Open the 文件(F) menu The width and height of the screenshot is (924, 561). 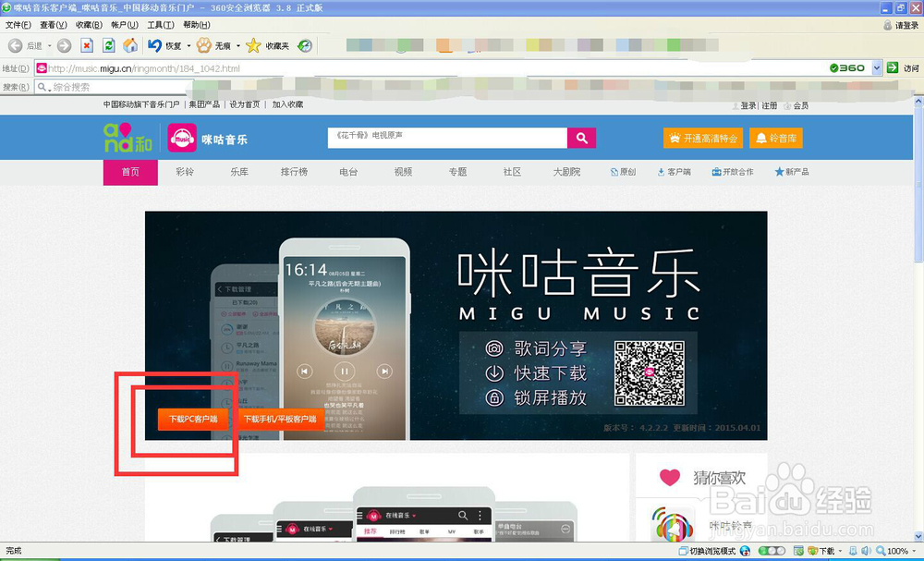tap(18, 25)
